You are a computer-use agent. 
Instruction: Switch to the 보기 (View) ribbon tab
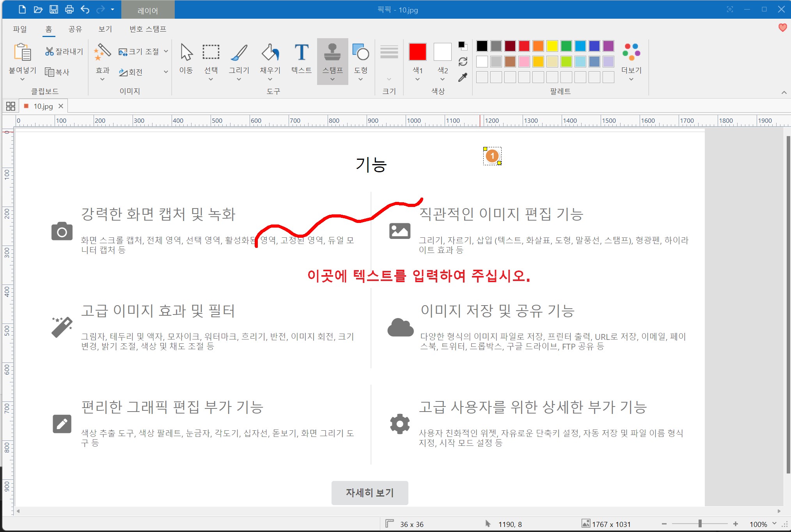pyautogui.click(x=105, y=29)
